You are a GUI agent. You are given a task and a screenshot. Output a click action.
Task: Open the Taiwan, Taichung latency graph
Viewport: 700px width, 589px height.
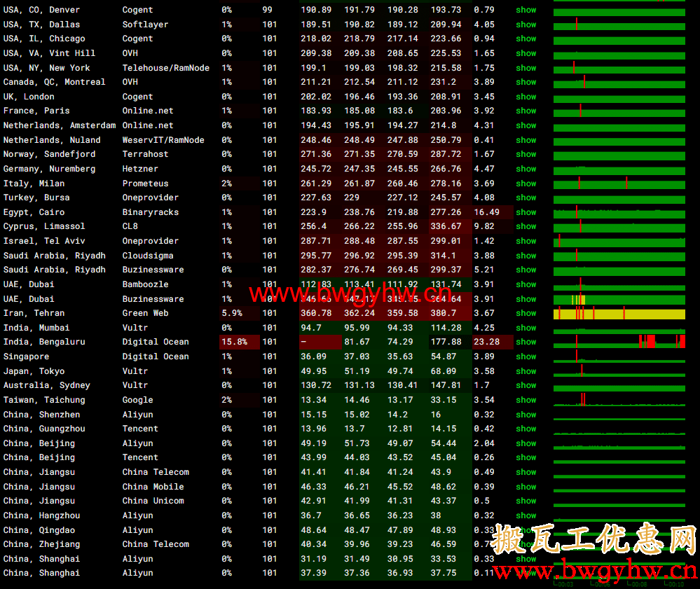[x=619, y=399]
